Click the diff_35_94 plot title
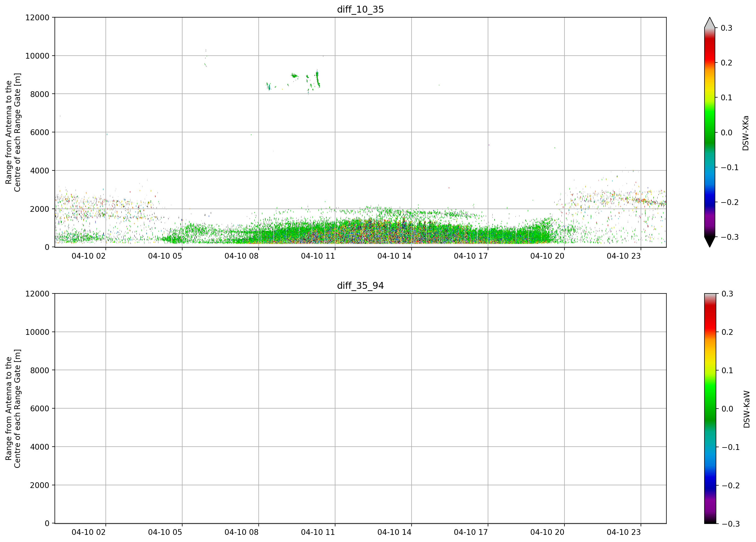The image size is (756, 542). click(360, 286)
